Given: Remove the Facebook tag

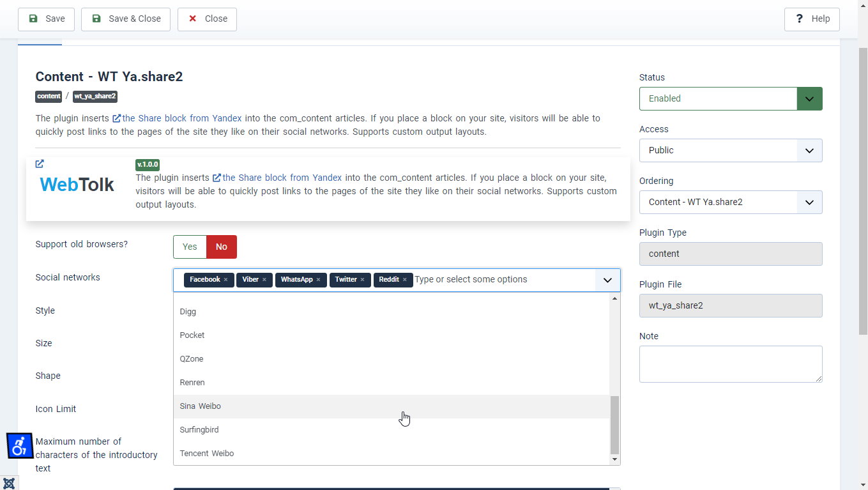Looking at the screenshot, I should [225, 280].
